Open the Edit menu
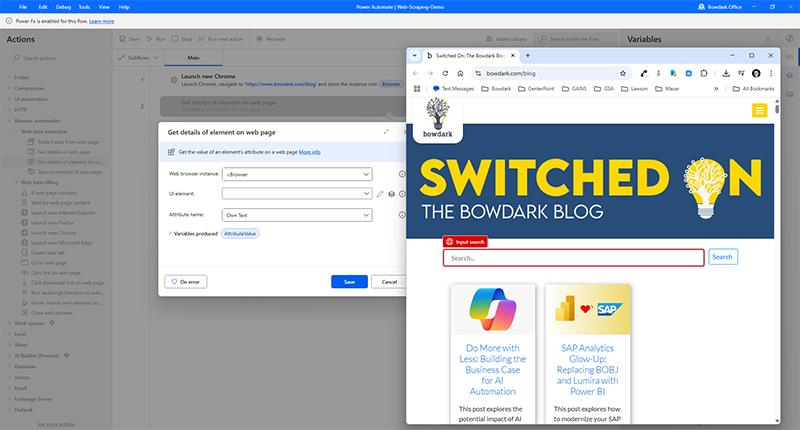 pyautogui.click(x=43, y=7)
